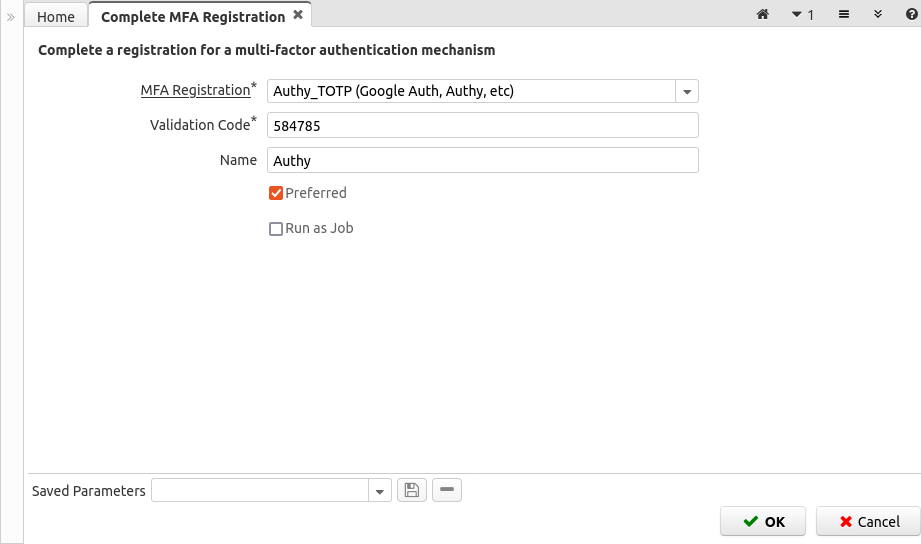
Task: Enable the Run as Job checkbox
Action: (x=276, y=228)
